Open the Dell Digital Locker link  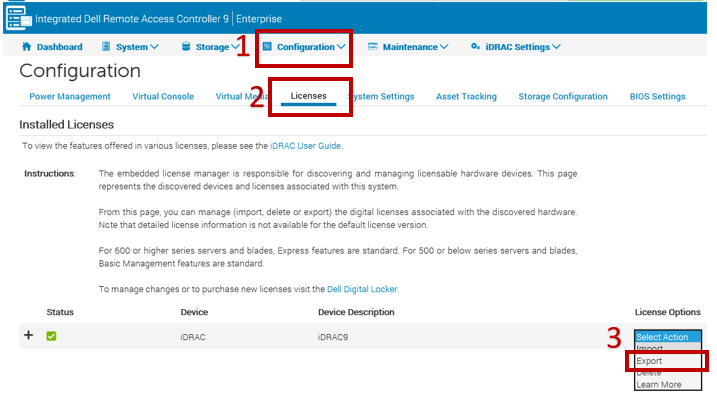point(362,289)
